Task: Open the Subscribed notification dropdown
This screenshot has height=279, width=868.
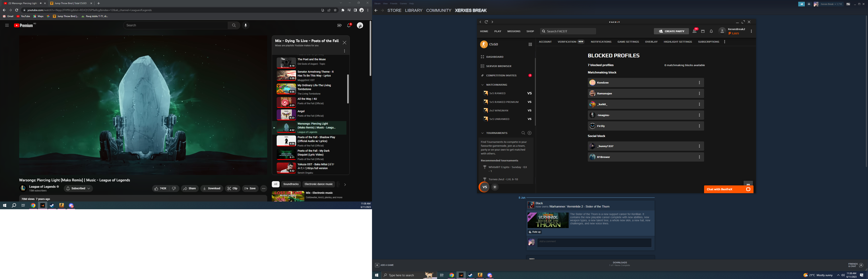Action: point(78,189)
